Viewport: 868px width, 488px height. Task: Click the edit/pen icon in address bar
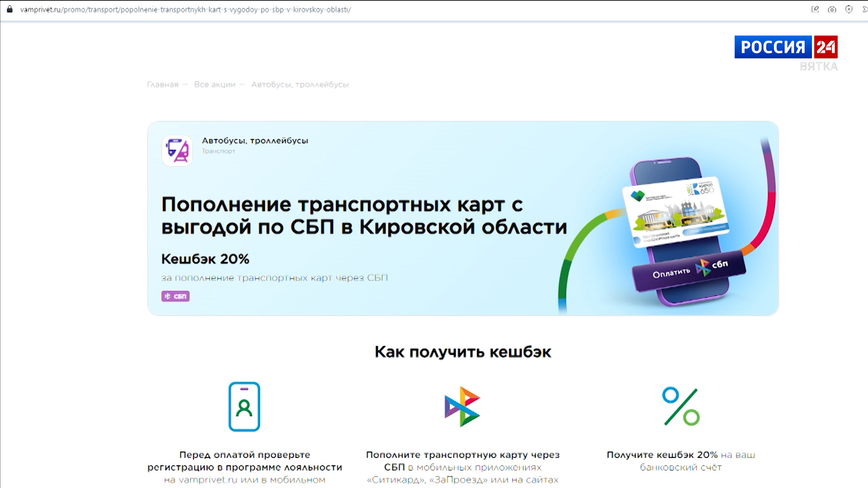coord(815,9)
